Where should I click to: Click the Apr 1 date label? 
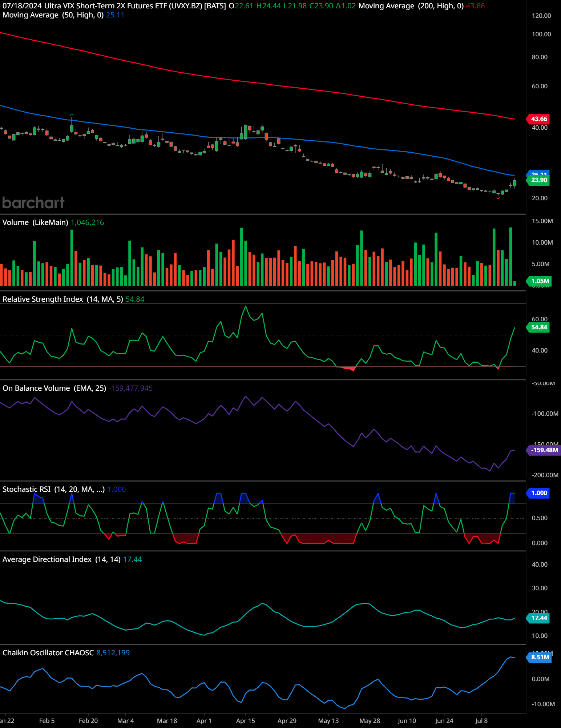tap(204, 721)
